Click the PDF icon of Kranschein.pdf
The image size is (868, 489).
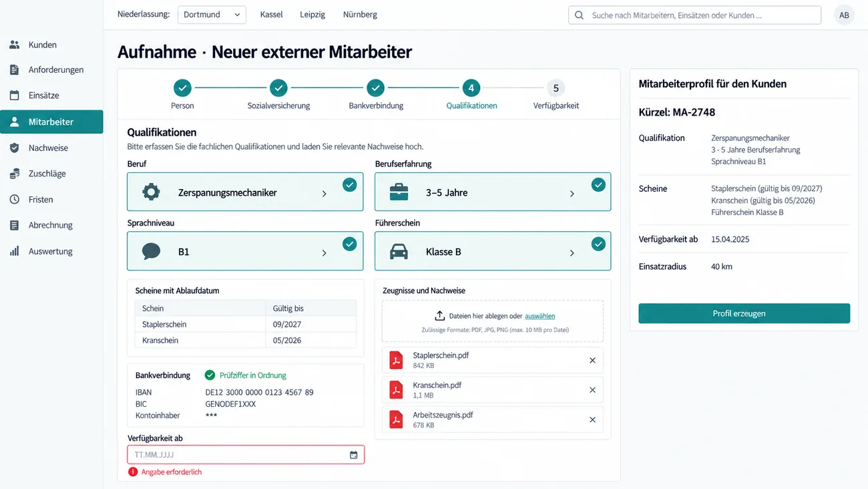point(397,390)
